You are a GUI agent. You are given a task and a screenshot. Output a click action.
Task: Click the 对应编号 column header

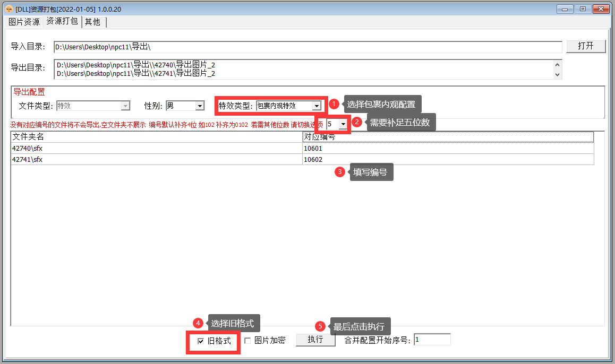447,137
